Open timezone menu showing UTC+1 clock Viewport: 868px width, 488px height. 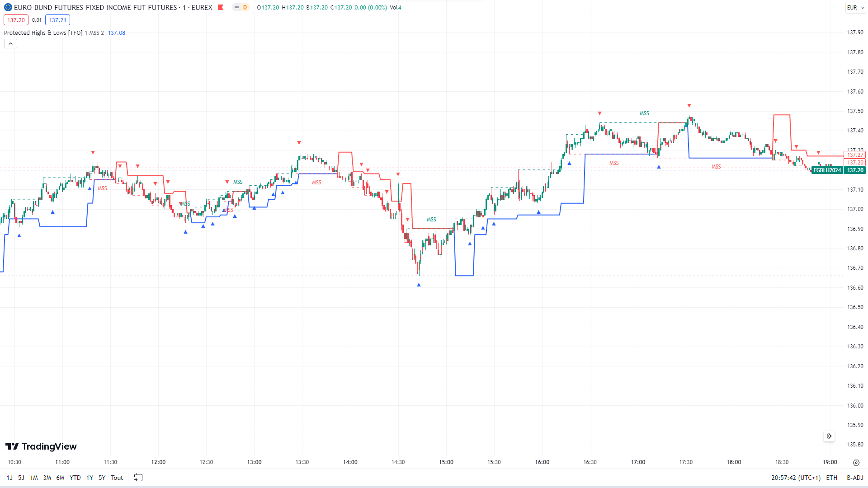click(x=796, y=478)
